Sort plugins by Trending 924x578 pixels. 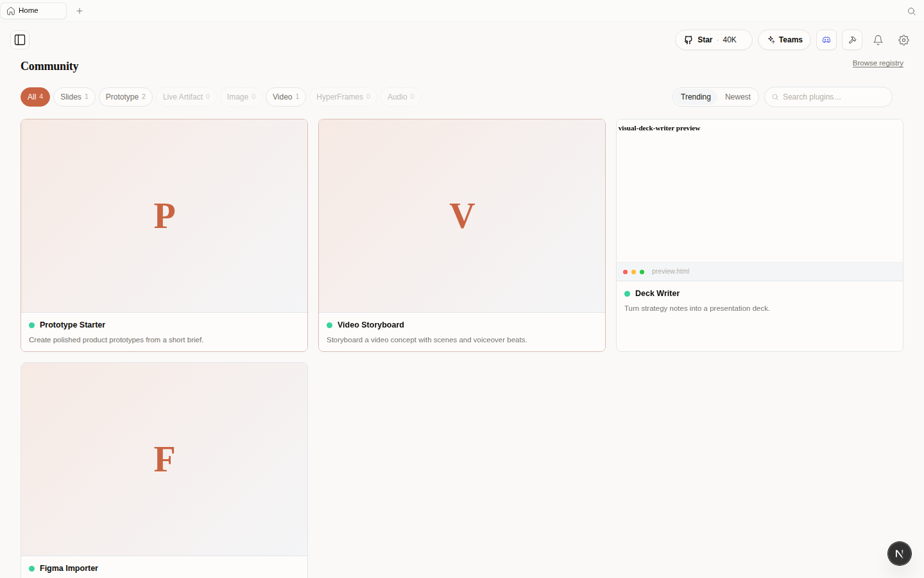pyautogui.click(x=696, y=97)
